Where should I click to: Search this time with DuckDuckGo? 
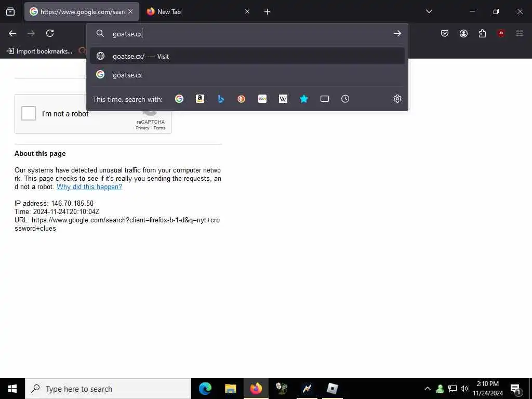(241, 99)
